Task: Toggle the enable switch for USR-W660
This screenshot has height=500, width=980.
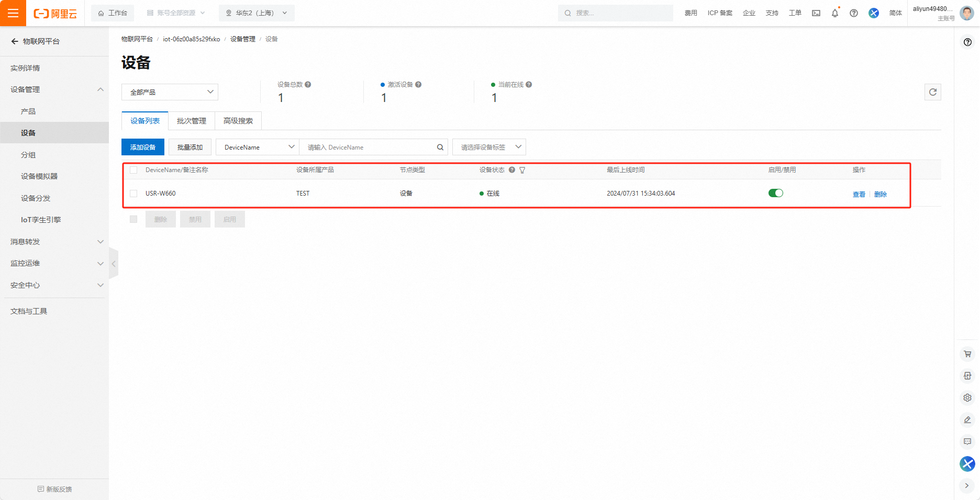Action: (775, 194)
